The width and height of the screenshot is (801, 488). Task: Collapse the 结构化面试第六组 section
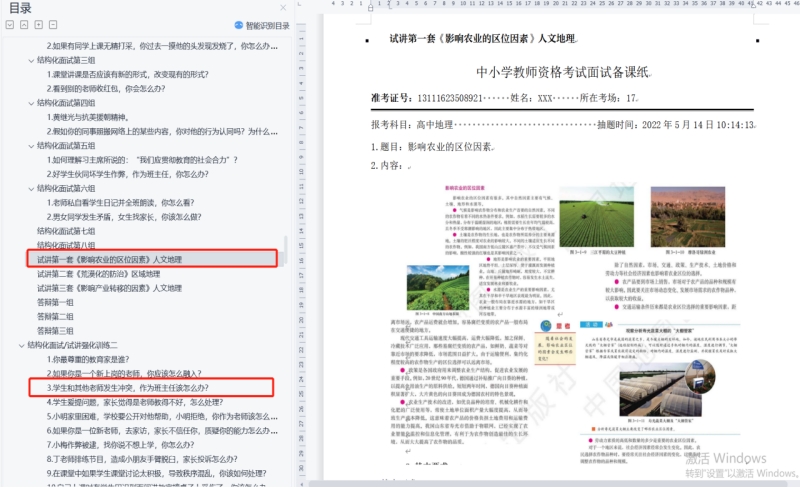[31, 188]
